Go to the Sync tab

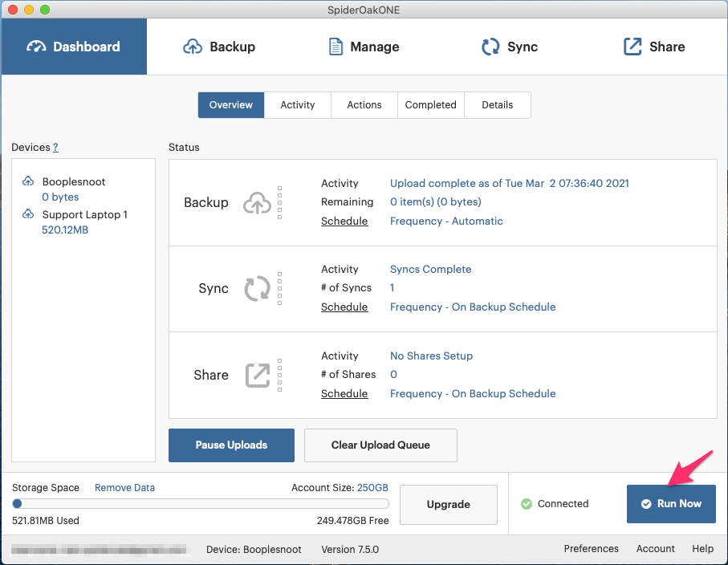(x=510, y=47)
